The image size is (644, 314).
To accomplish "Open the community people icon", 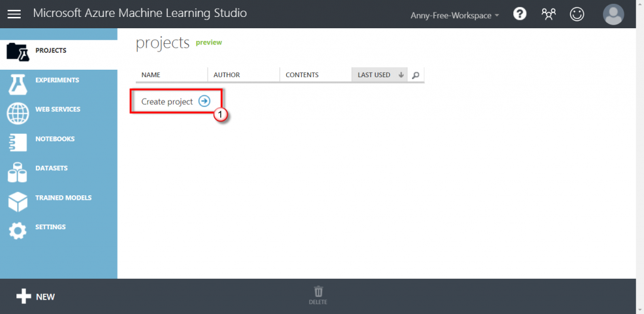I will pos(548,14).
